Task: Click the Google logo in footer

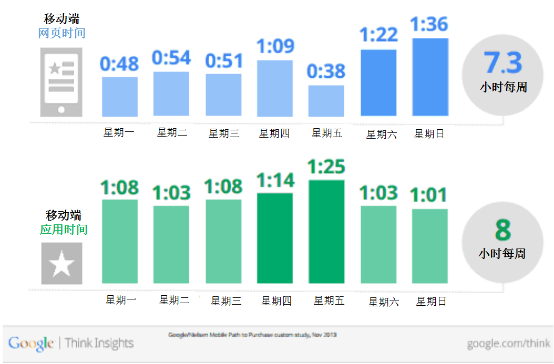Action: [31, 344]
